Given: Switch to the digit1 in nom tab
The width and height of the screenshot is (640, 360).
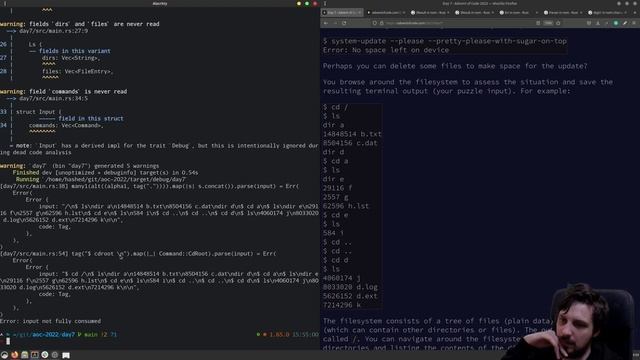Looking at the screenshot, I should [x=606, y=13].
